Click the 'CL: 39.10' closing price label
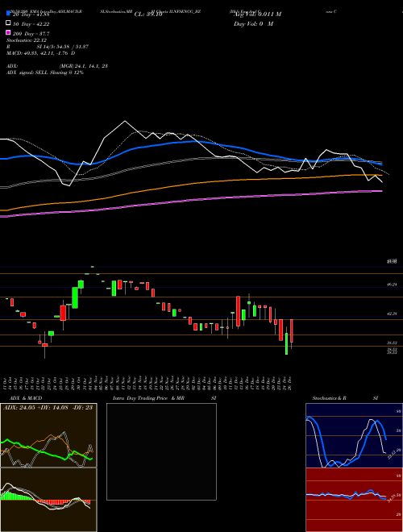Image resolution: width=403 pixels, height=532 pixels. pos(148,15)
